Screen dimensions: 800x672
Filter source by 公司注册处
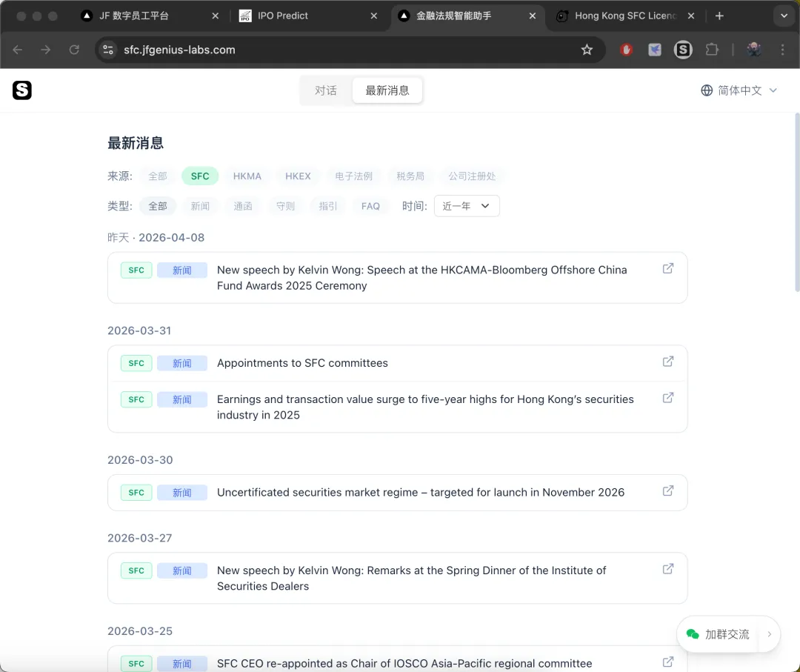click(472, 176)
